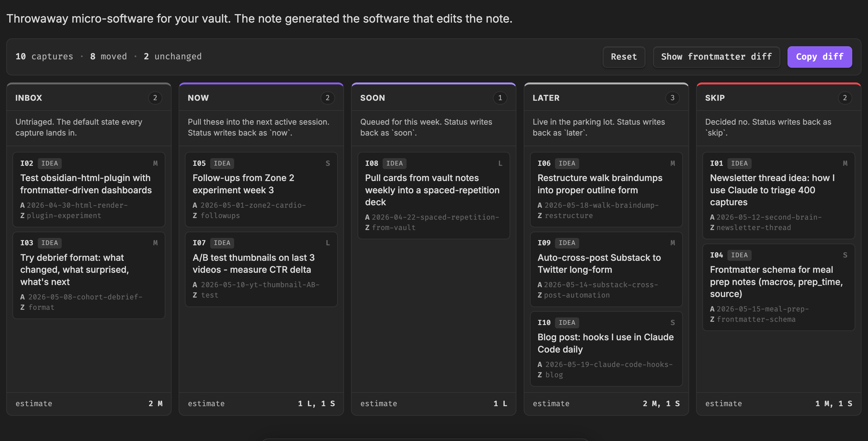This screenshot has height=441, width=868.
Task: Open card I02 Test obsidian-html-plugin
Action: [89, 189]
